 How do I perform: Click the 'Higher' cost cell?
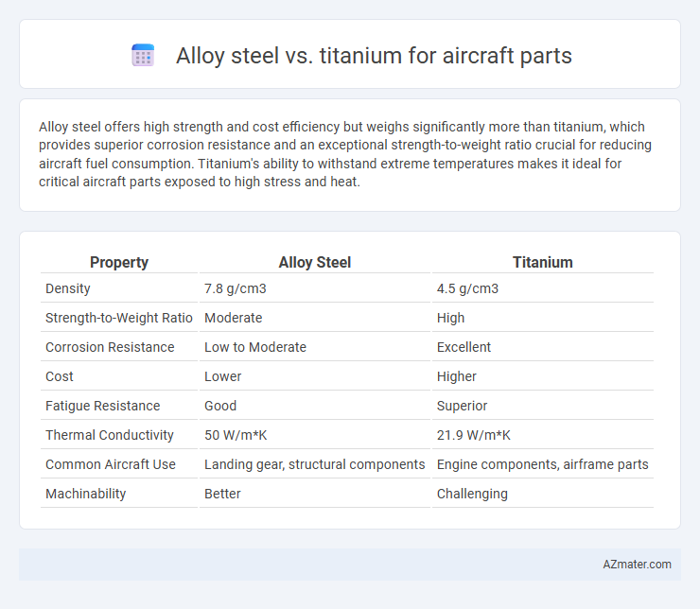[456, 376]
